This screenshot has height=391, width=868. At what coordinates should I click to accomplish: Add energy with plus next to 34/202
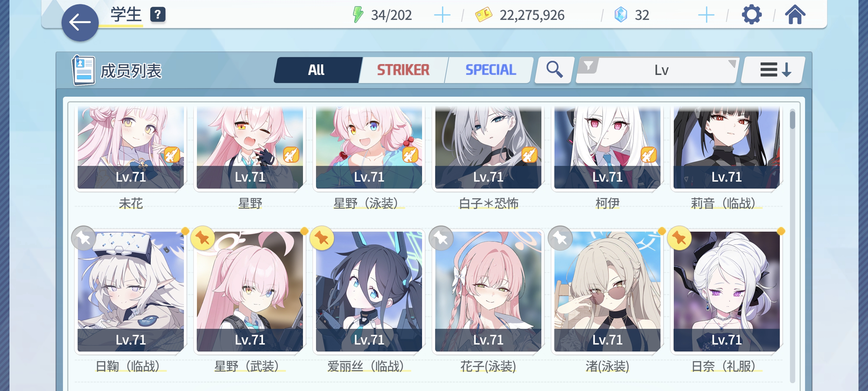[442, 15]
